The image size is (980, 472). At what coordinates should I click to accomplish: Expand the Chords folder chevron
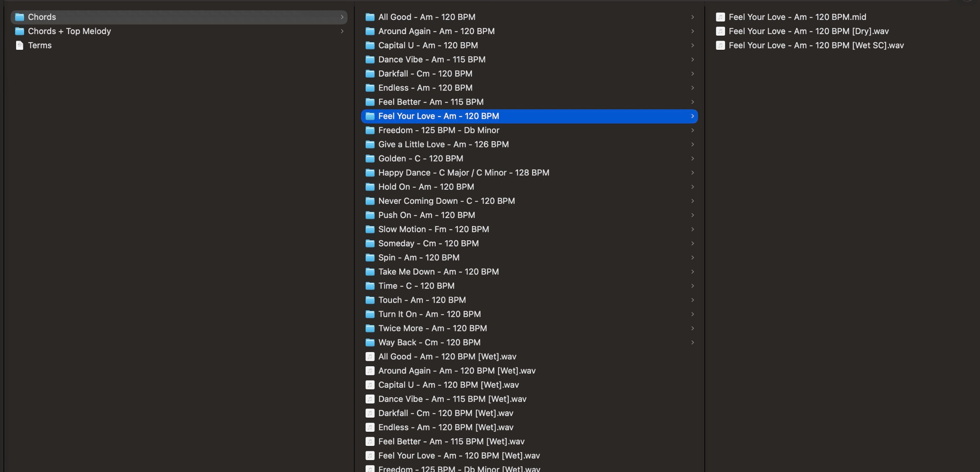pos(342,17)
